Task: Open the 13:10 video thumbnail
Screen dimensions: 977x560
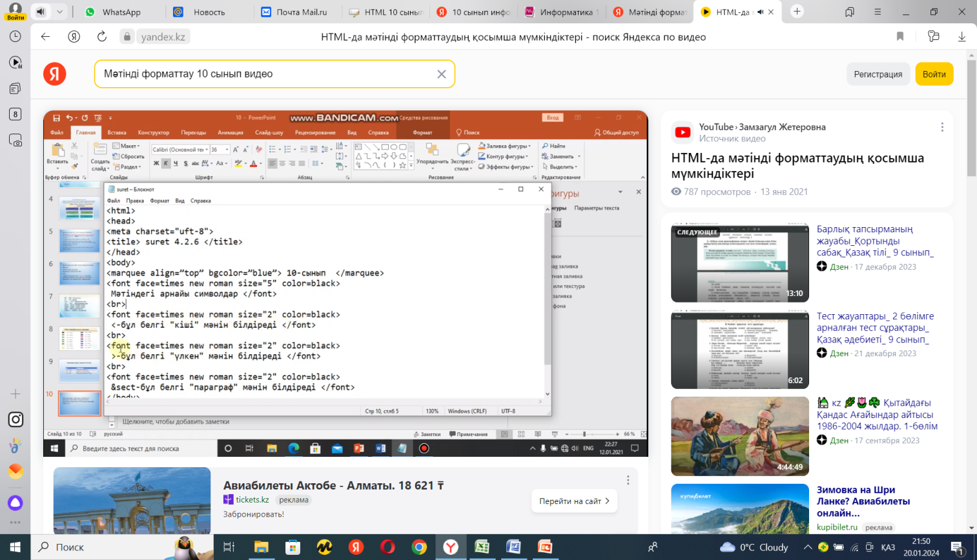Action: coord(740,263)
